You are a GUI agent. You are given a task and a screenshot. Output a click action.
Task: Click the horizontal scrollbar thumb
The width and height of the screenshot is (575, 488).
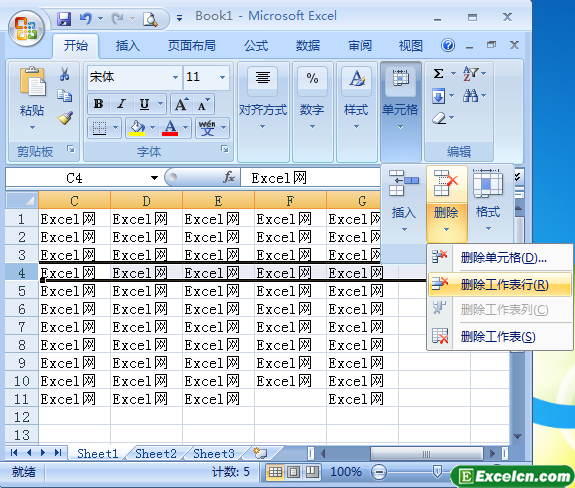point(426,454)
